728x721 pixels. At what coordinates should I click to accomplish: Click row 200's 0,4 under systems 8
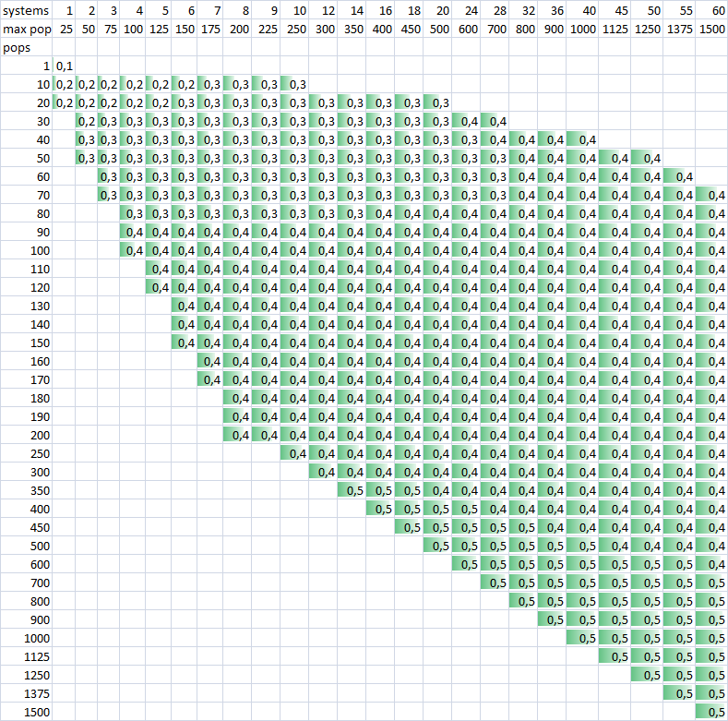237,436
